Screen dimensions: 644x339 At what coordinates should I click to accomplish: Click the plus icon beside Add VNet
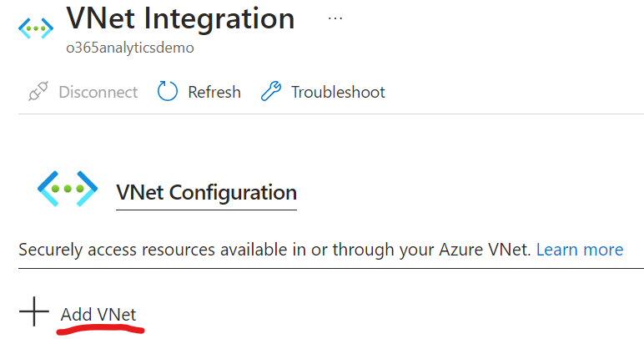click(34, 313)
